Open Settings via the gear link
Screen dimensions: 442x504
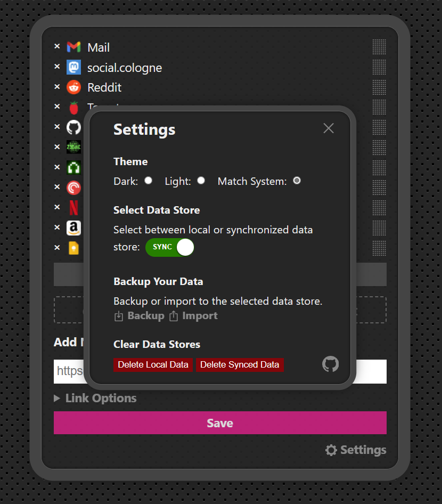point(356,450)
